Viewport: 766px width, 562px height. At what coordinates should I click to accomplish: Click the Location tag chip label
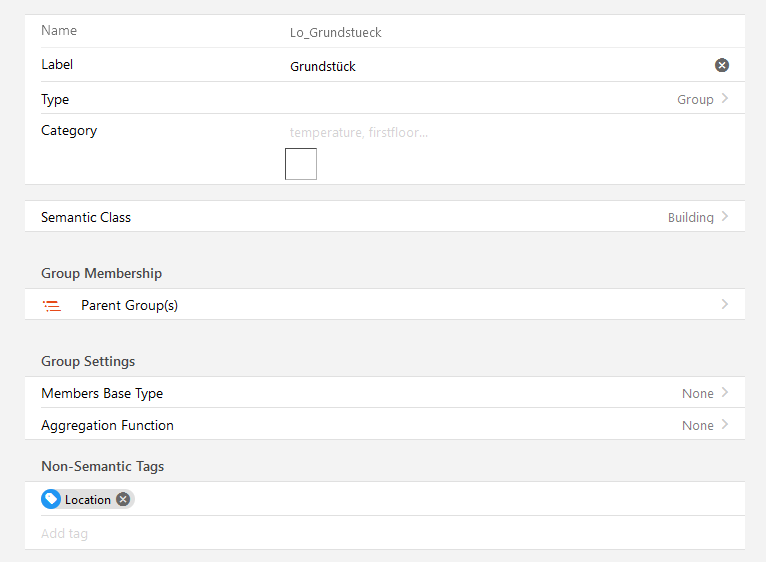click(88, 500)
